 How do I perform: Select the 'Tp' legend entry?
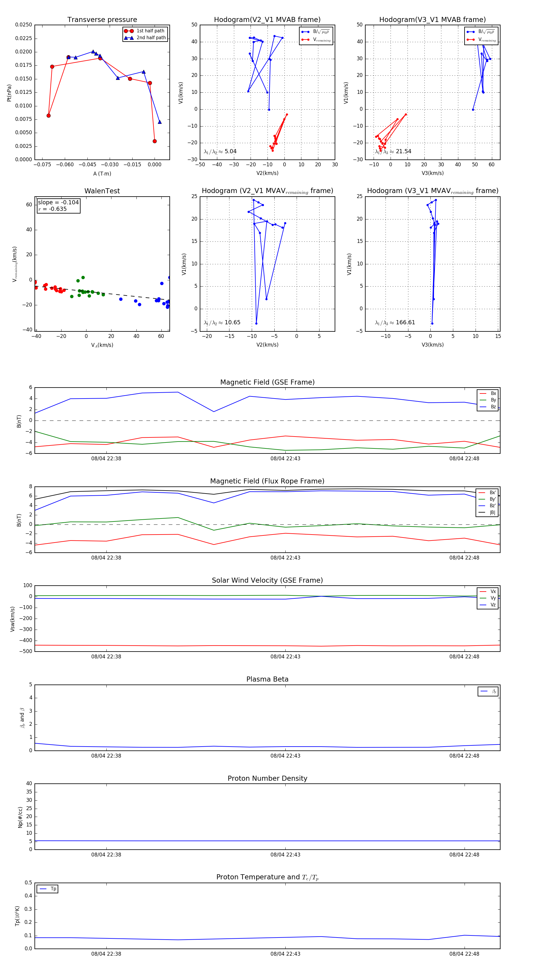pyautogui.click(x=48, y=889)
